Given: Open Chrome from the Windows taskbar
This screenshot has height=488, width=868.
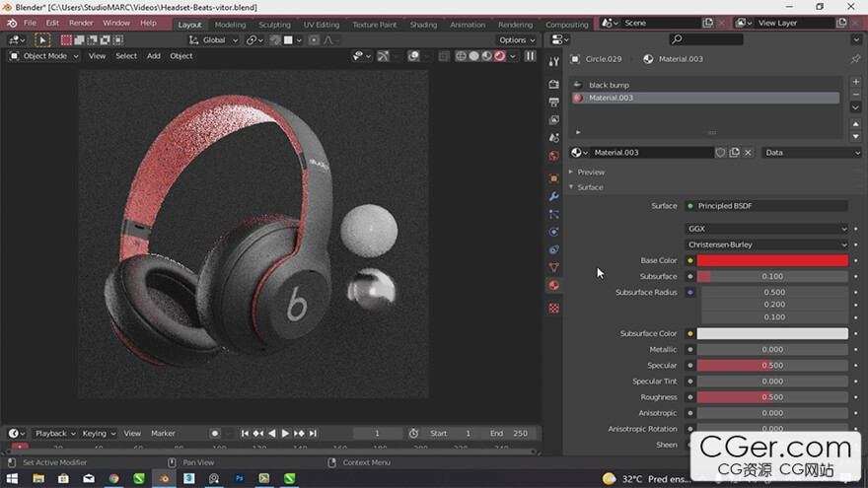Looking at the screenshot, I should click(114, 478).
